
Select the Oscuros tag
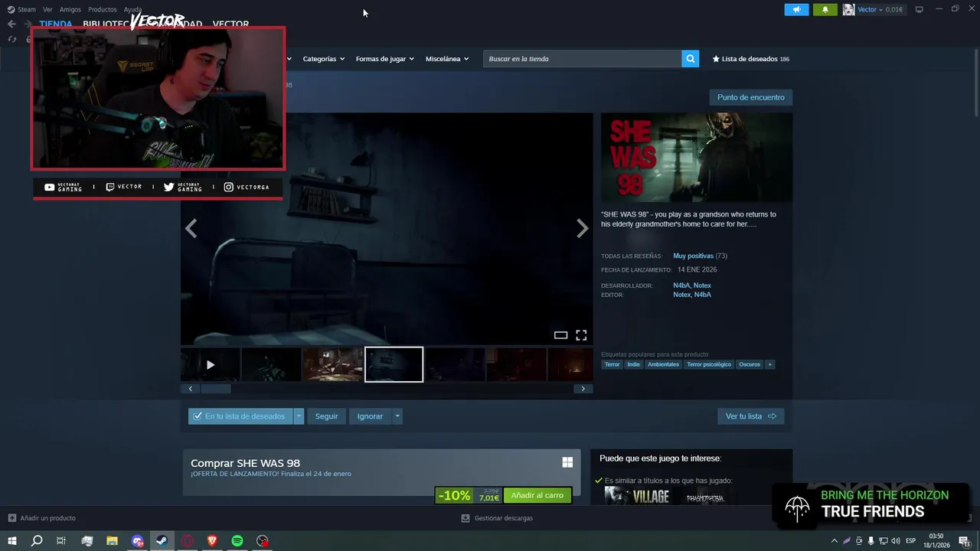pos(750,364)
